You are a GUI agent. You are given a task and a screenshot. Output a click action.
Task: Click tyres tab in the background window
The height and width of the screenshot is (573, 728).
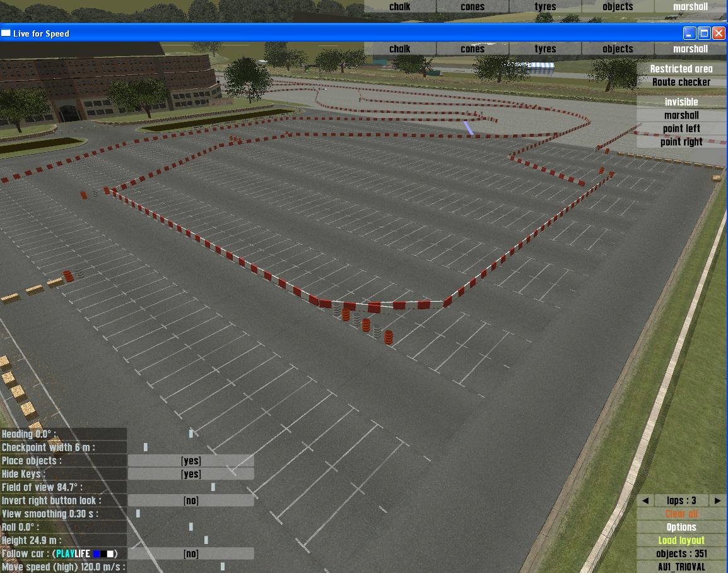pyautogui.click(x=545, y=6)
